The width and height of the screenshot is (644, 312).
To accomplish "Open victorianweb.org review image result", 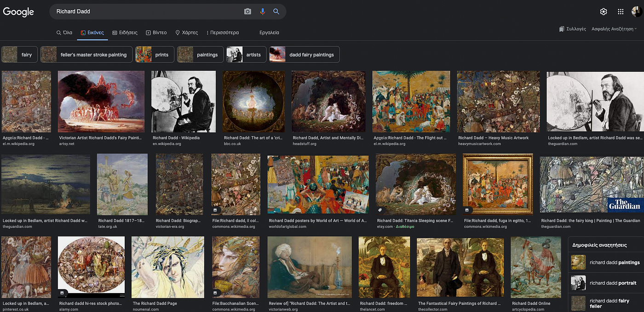I will [x=310, y=267].
